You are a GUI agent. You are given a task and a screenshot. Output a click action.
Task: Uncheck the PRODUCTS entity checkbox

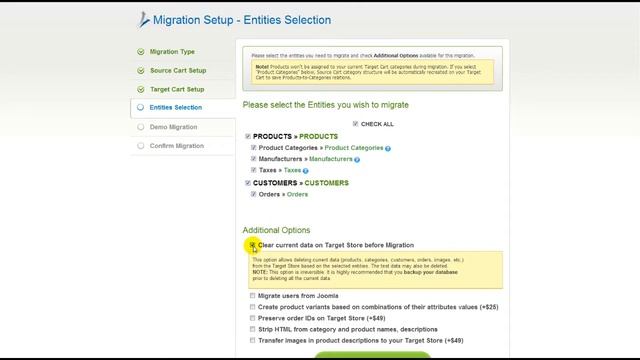click(248, 136)
